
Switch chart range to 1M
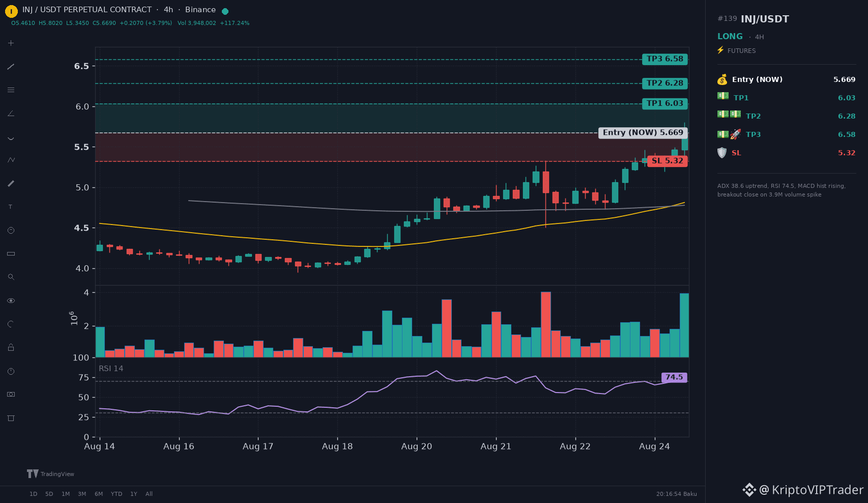click(66, 494)
